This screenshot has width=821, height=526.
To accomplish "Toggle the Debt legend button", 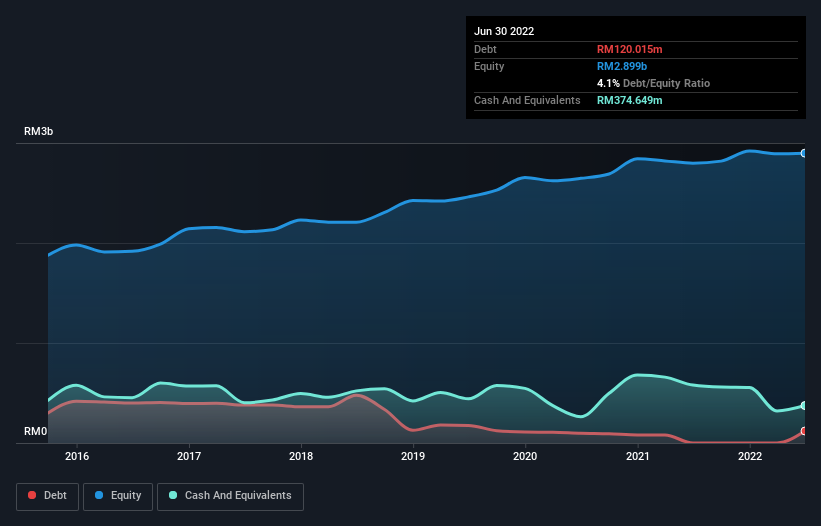I will pos(46,495).
